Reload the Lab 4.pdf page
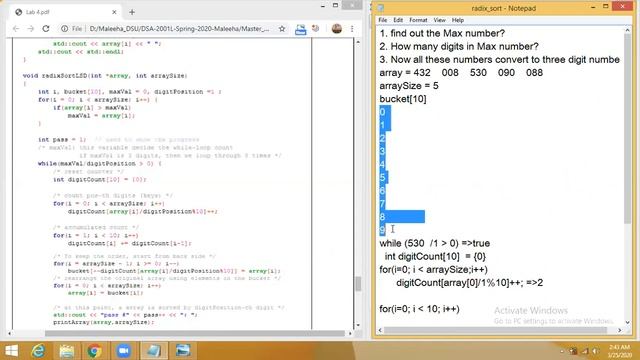The height and width of the screenshot is (360, 640). 46,29
